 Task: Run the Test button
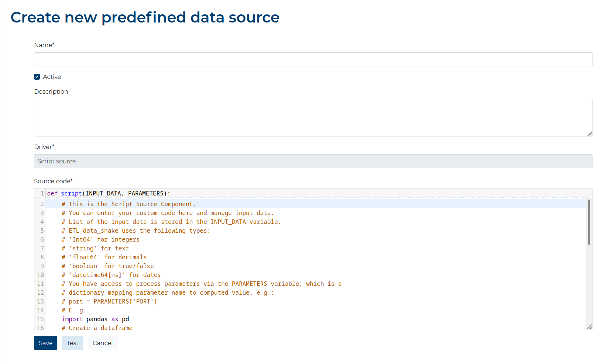pyautogui.click(x=73, y=343)
